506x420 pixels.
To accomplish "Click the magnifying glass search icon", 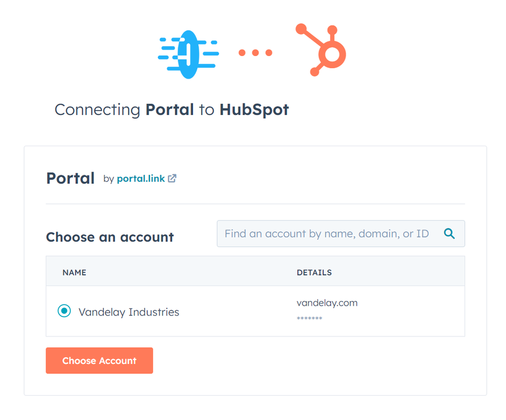I will pyautogui.click(x=449, y=234).
